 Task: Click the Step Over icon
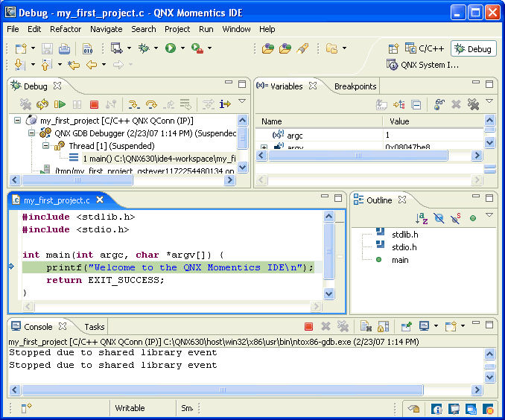[151, 105]
